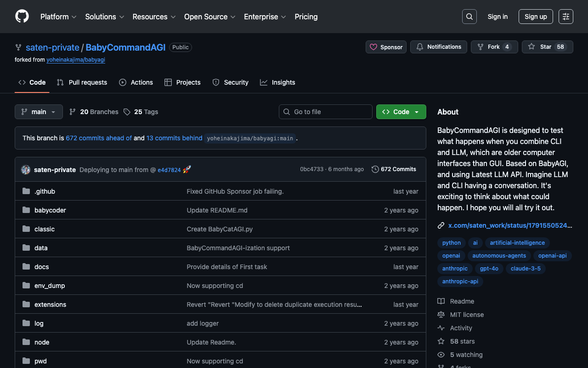Open the appearance settings icon button

565,17
